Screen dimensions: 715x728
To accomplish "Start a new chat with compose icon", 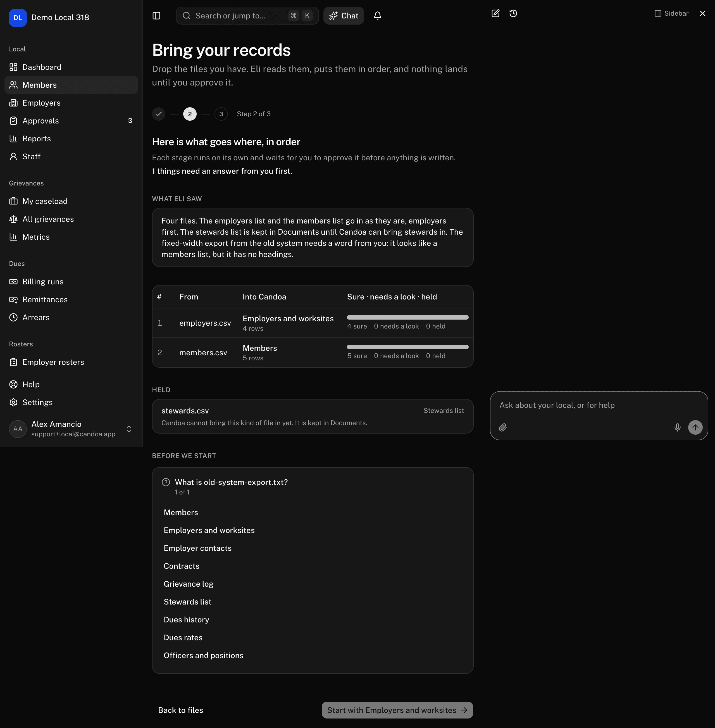I will pos(495,13).
